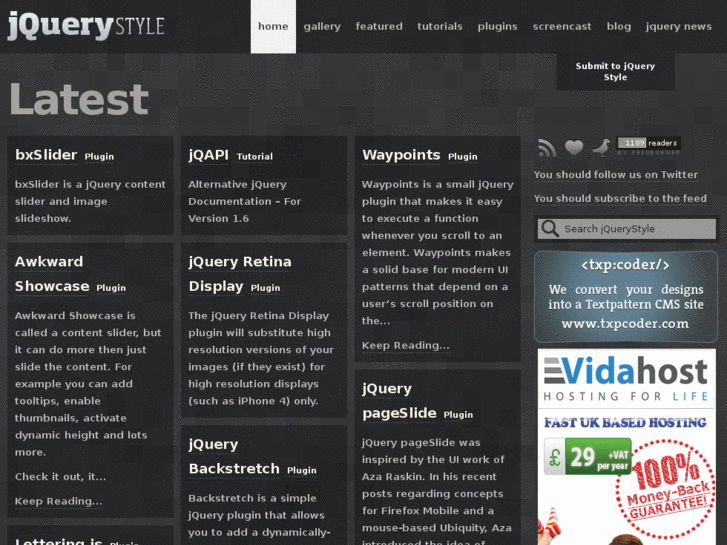The image size is (727, 545).
Task: Open the Vidahost hosting advertisement
Action: point(626,447)
